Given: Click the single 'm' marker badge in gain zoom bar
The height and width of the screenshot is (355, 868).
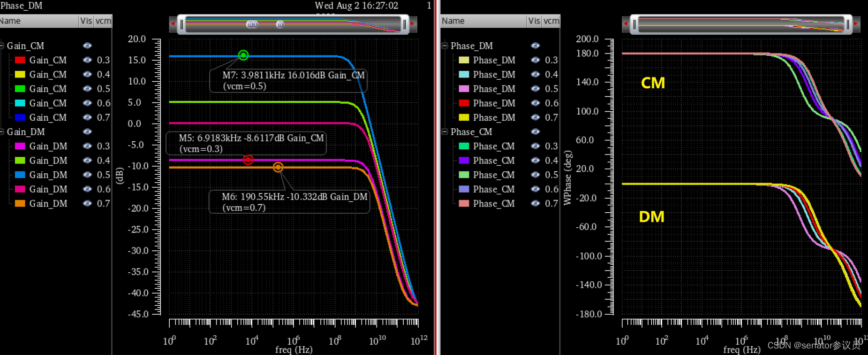Looking at the screenshot, I should [280, 24].
